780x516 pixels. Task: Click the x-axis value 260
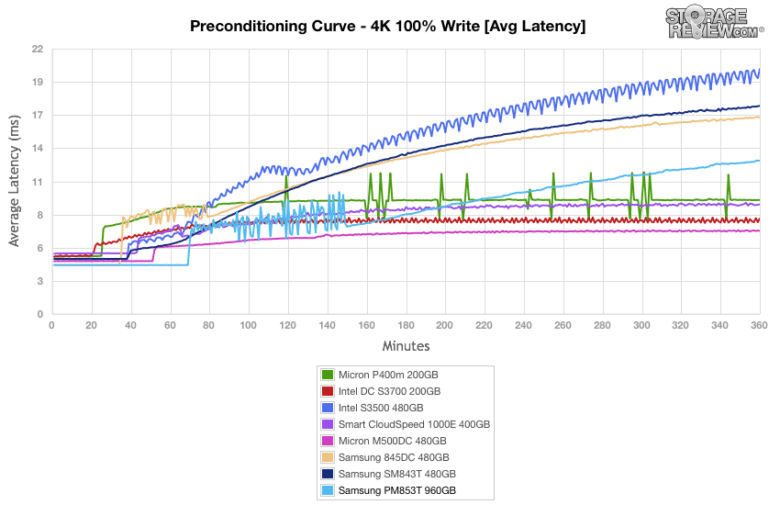coord(563,325)
